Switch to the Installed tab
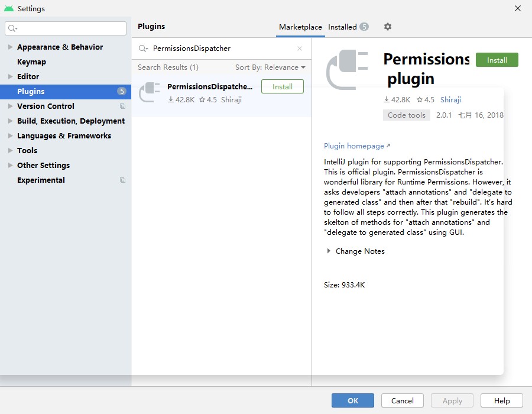This screenshot has width=532, height=414. pos(343,27)
